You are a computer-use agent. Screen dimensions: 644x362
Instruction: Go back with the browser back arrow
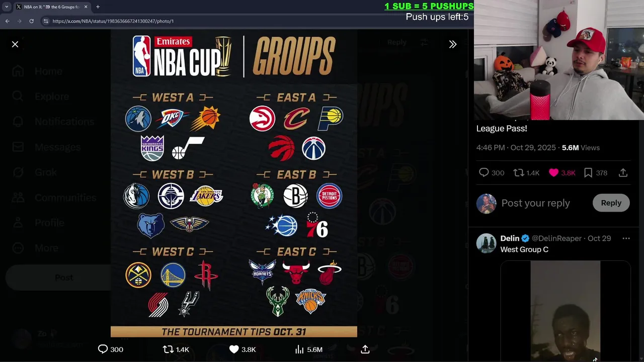(x=7, y=21)
